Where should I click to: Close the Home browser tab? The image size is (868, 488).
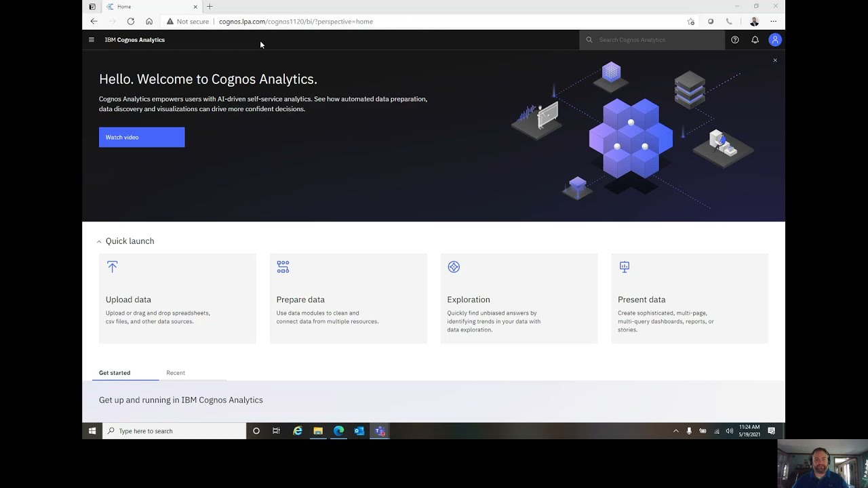[195, 7]
